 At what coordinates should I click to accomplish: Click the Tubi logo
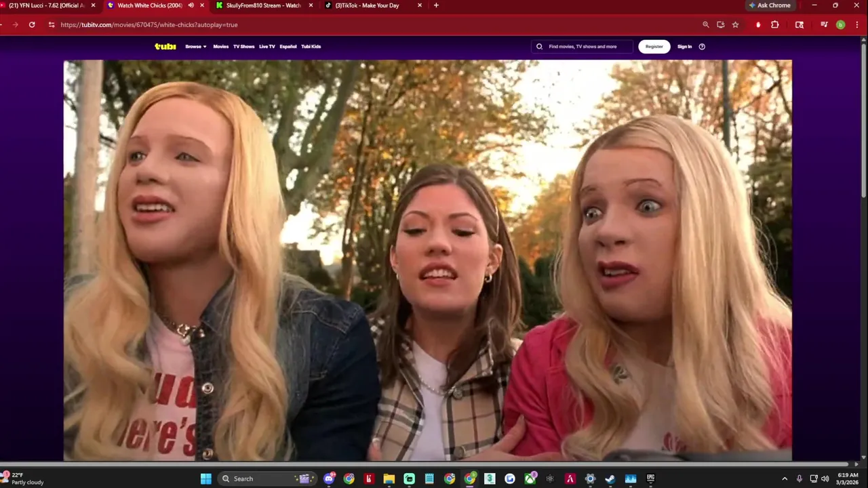(165, 47)
